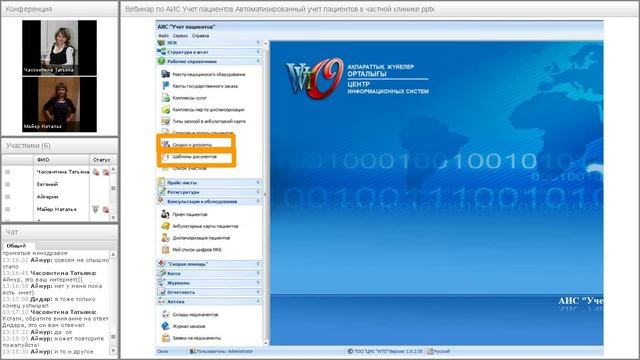This screenshot has height=360, width=640.
Task: Click camera status icon for Майер Наталья
Action: click(106, 209)
